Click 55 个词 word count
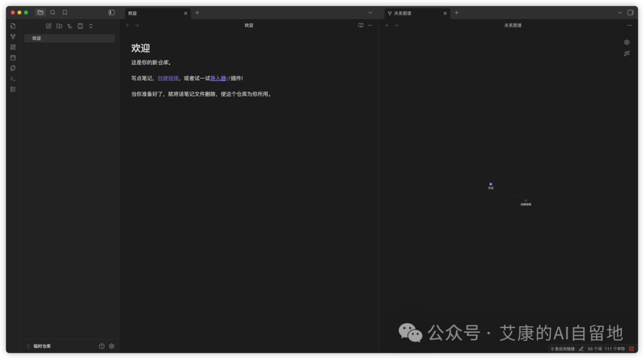 pos(595,349)
